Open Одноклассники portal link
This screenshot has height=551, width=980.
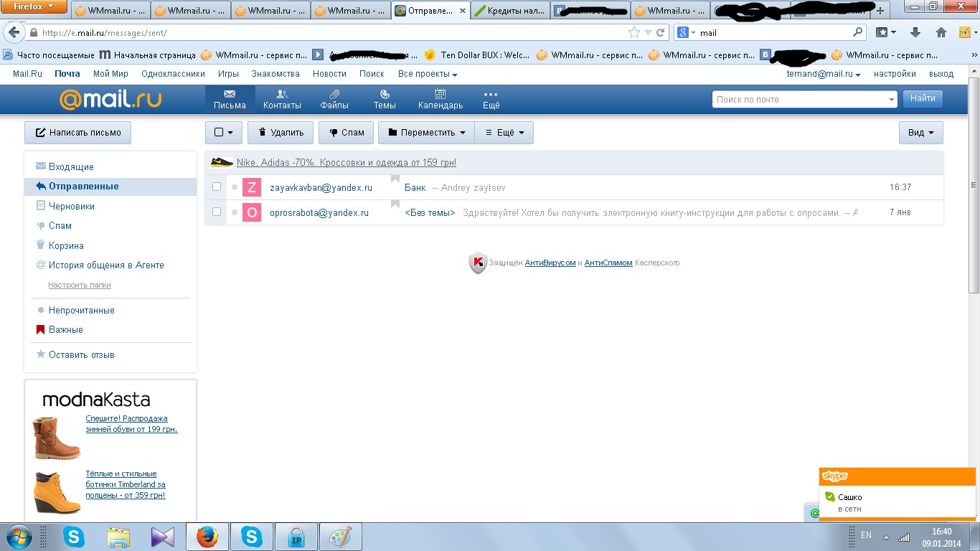(173, 74)
